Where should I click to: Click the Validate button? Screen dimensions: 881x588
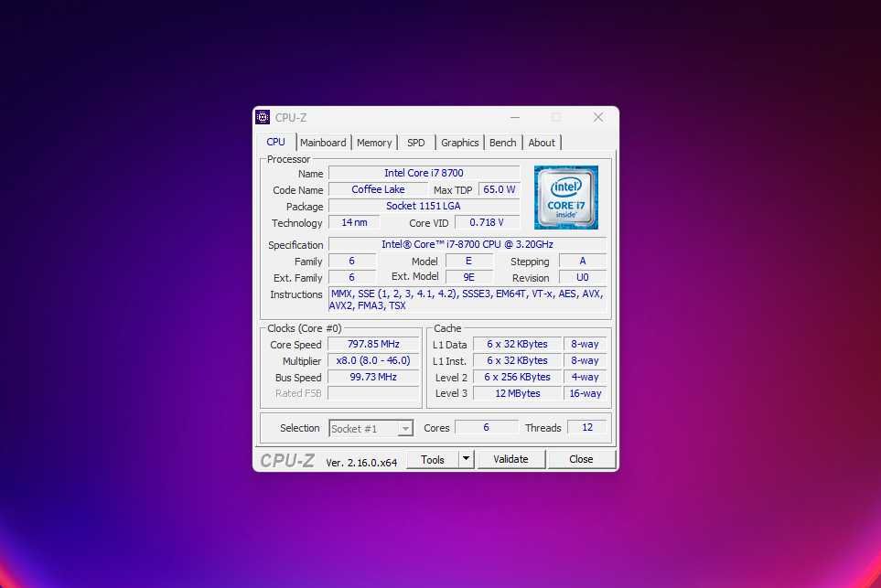point(510,459)
